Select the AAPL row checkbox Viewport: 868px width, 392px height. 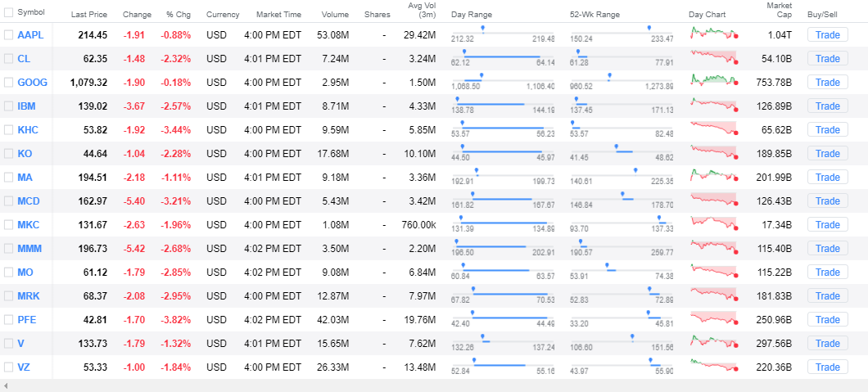(x=8, y=34)
